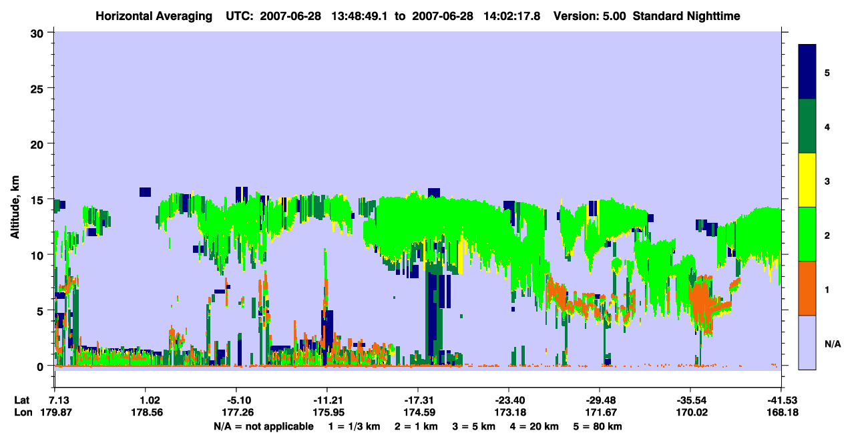The height and width of the screenshot is (445, 868).
Task: Click 'Standard Nighttime' in the title
Action: click(686, 15)
